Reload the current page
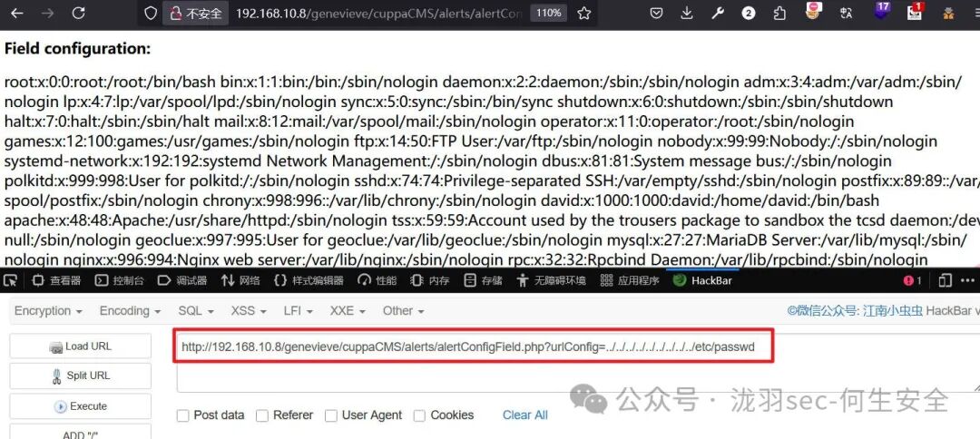The width and height of the screenshot is (980, 439). coord(78,13)
